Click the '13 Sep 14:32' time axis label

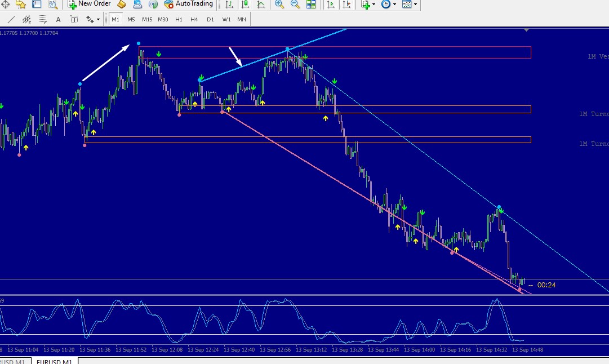pos(492,349)
